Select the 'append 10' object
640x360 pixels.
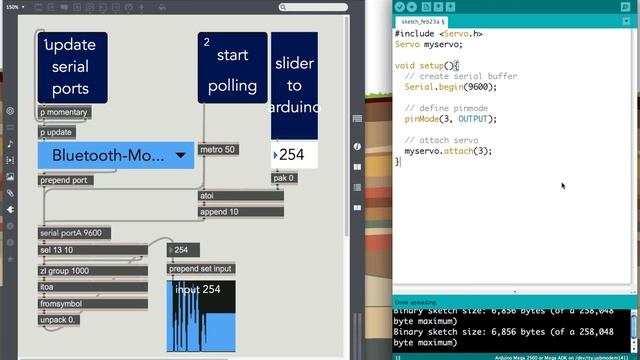pos(241,212)
